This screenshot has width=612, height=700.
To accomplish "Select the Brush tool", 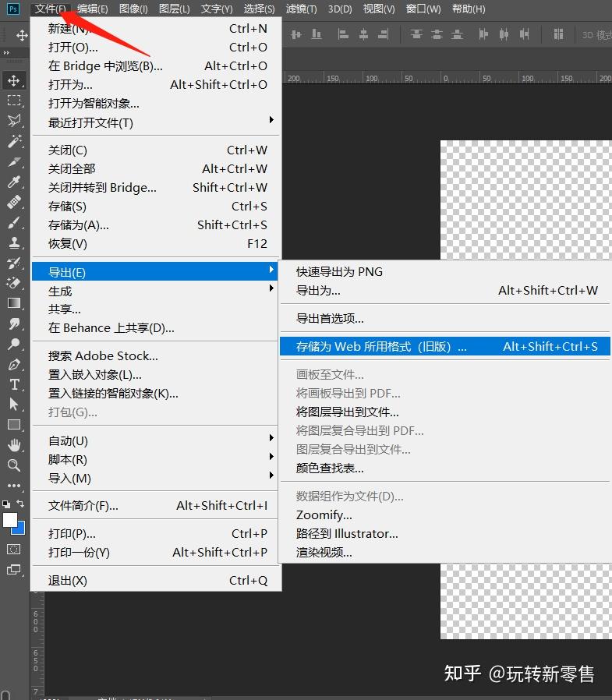I will coord(14,222).
